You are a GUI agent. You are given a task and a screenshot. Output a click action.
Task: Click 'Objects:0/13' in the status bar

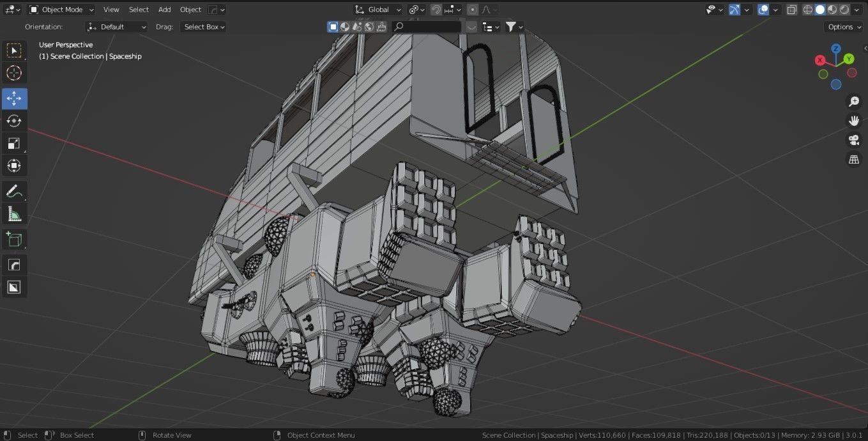(x=755, y=435)
